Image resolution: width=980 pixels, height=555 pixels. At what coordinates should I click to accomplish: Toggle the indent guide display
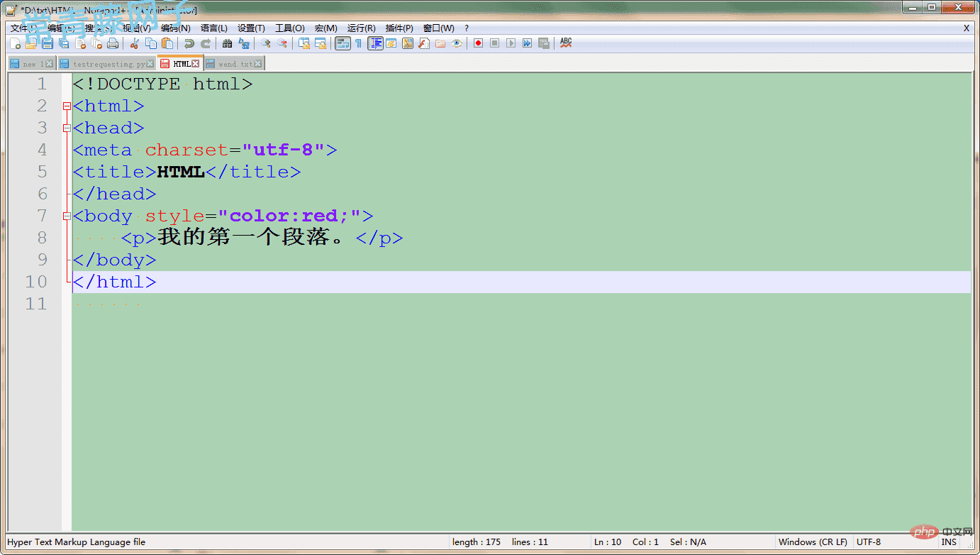coord(376,43)
